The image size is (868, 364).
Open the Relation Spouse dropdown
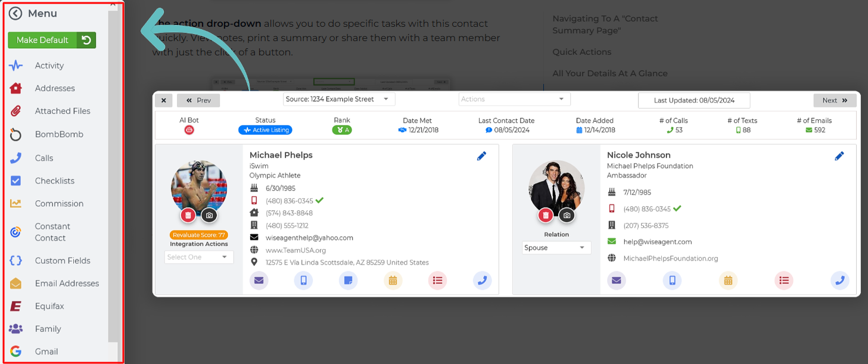click(x=556, y=248)
